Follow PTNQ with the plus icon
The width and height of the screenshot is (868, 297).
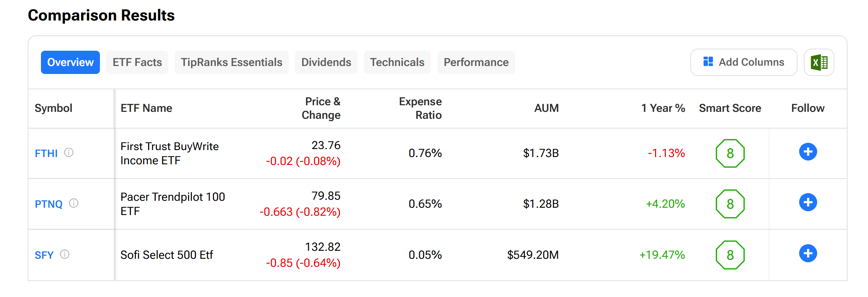pos(808,203)
